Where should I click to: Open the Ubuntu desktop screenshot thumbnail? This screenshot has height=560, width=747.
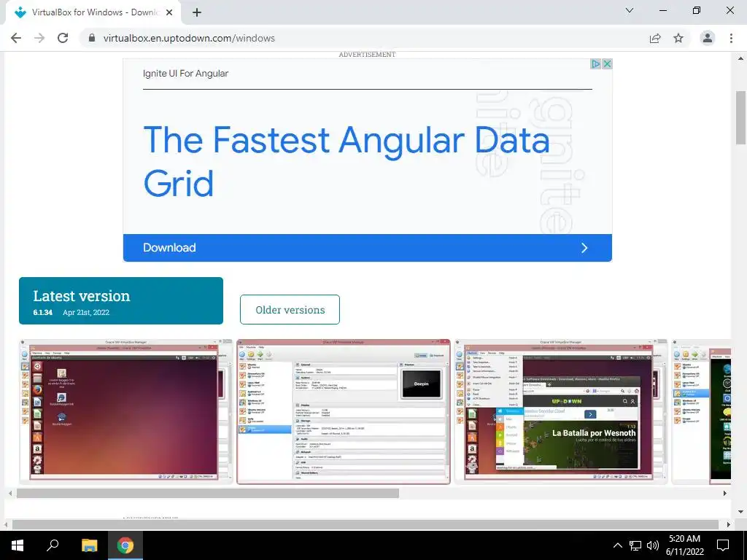(x=126, y=411)
